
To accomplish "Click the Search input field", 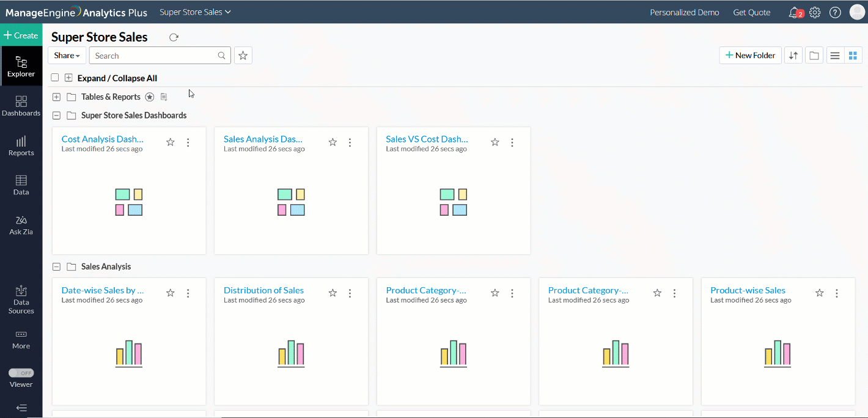I will [x=155, y=56].
